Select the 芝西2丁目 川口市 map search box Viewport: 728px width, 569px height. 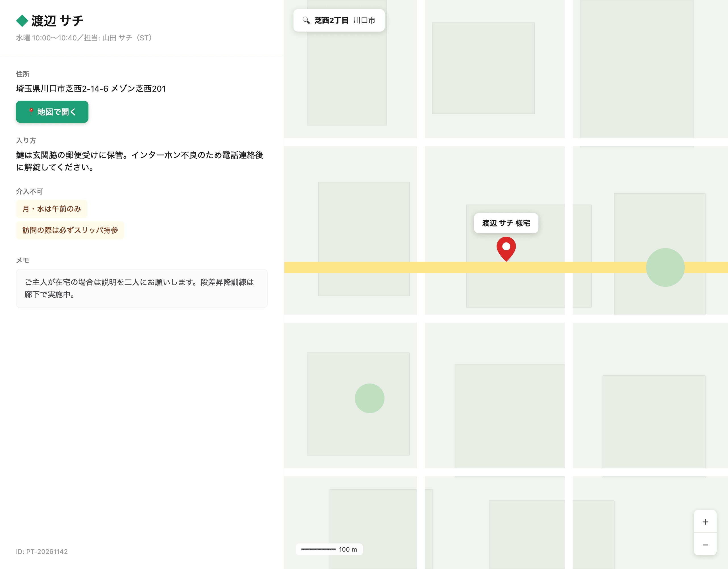(339, 20)
